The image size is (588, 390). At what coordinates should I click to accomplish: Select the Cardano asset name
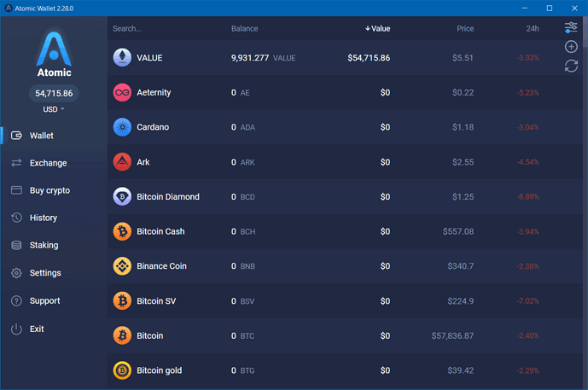click(x=153, y=127)
